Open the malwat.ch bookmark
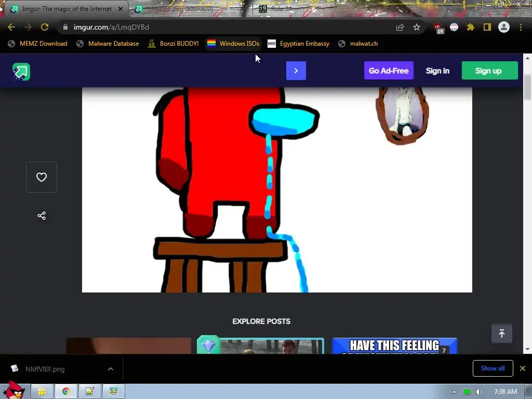 358,44
